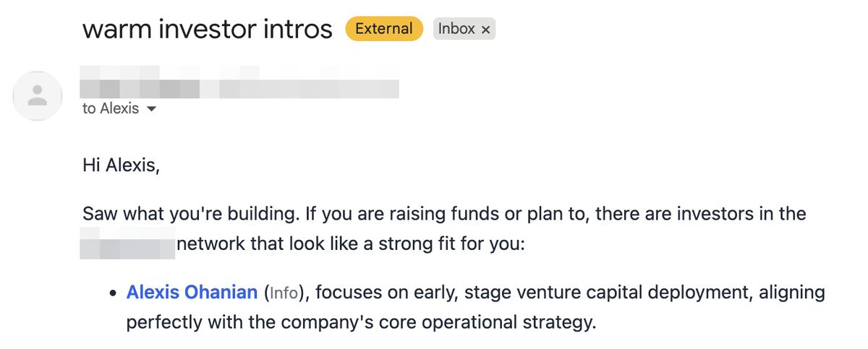The width and height of the screenshot is (868, 349).
Task: Open the Alexis Ohanian link
Action: click(192, 293)
